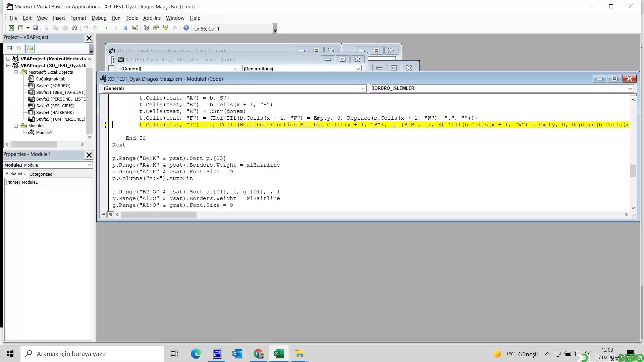This screenshot has width=644, height=362.
Task: Open the Run menu
Action: (116, 18)
